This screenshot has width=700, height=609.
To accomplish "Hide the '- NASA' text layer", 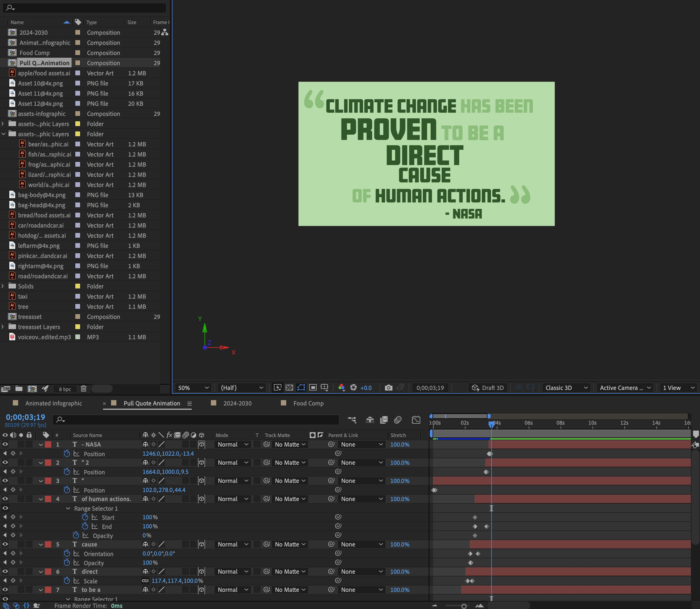I will 5,444.
